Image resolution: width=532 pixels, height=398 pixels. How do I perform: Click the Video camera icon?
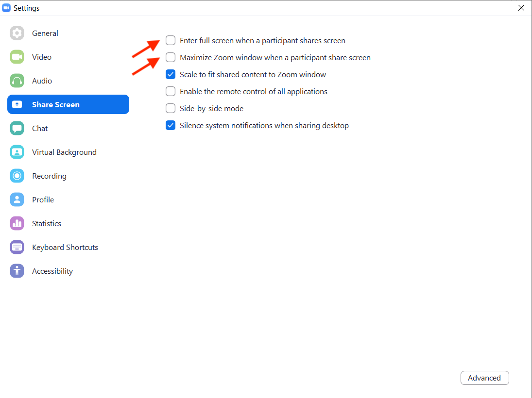pyautogui.click(x=17, y=57)
